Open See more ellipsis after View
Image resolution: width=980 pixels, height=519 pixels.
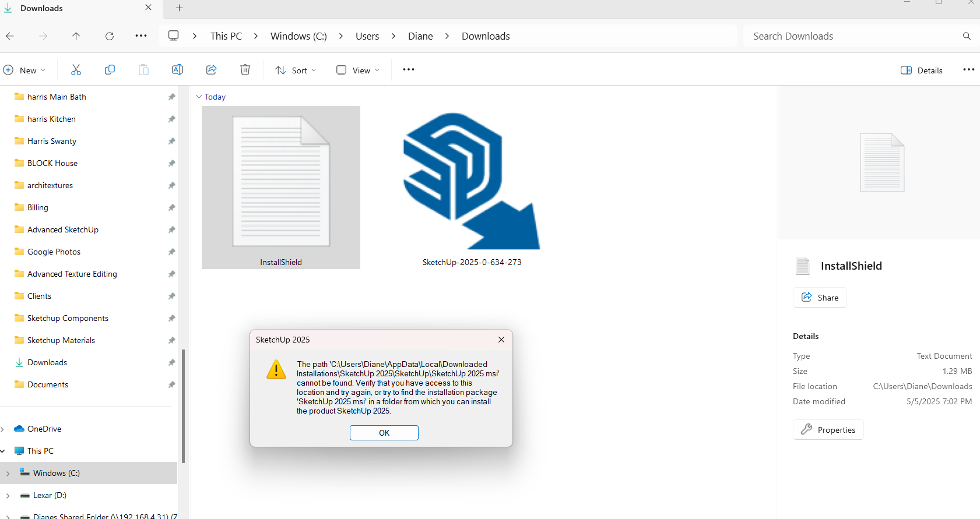[x=409, y=69]
